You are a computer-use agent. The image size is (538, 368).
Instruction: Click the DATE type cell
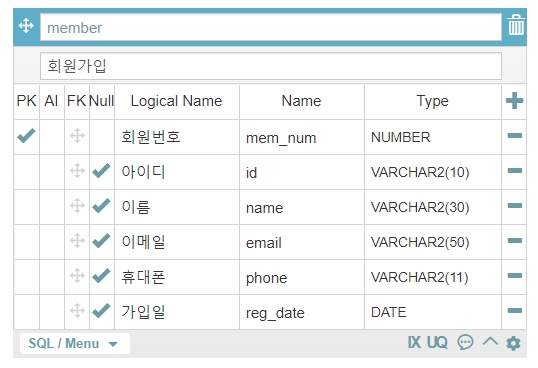[x=433, y=312]
